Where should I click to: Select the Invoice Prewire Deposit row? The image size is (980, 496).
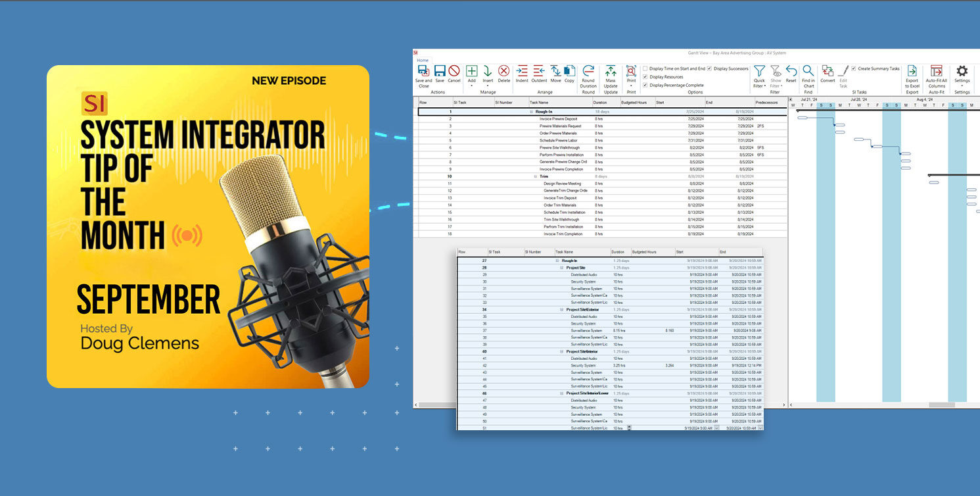pyautogui.click(x=602, y=119)
